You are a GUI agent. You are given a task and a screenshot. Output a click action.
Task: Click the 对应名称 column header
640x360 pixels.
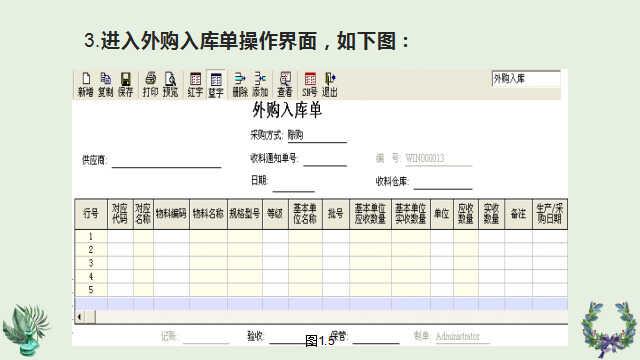[x=143, y=214]
